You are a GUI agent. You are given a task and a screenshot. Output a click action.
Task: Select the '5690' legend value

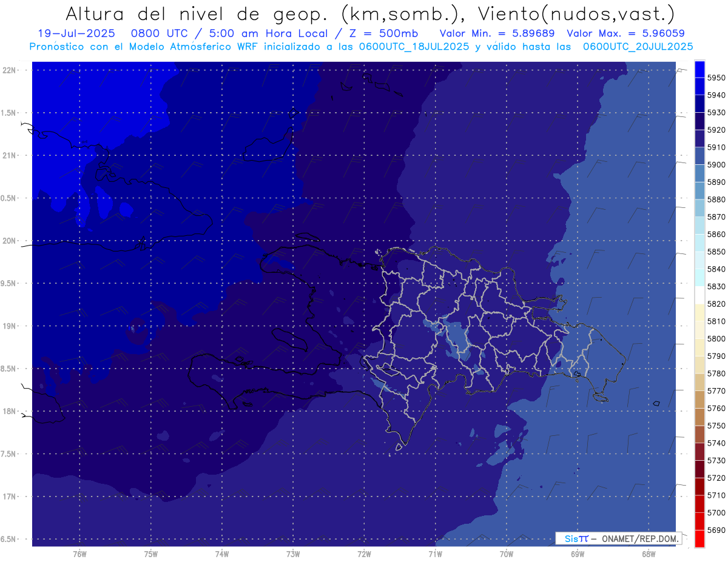pyautogui.click(x=716, y=530)
